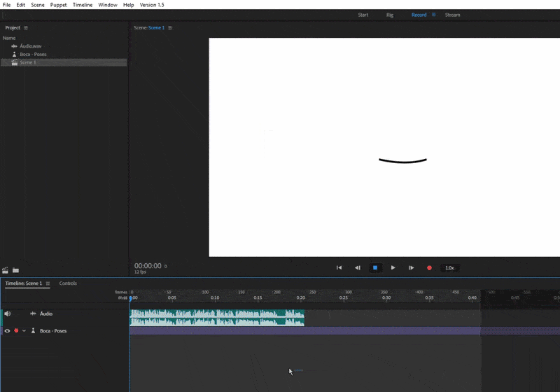560x392 pixels.
Task: Switch to the Controls tab
Action: pos(68,283)
